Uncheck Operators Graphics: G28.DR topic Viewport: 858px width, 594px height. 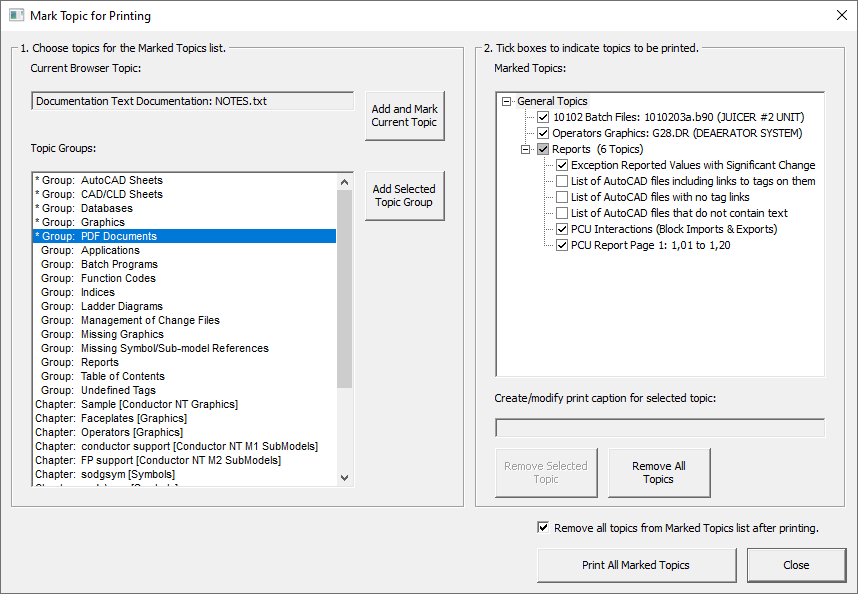(x=542, y=132)
